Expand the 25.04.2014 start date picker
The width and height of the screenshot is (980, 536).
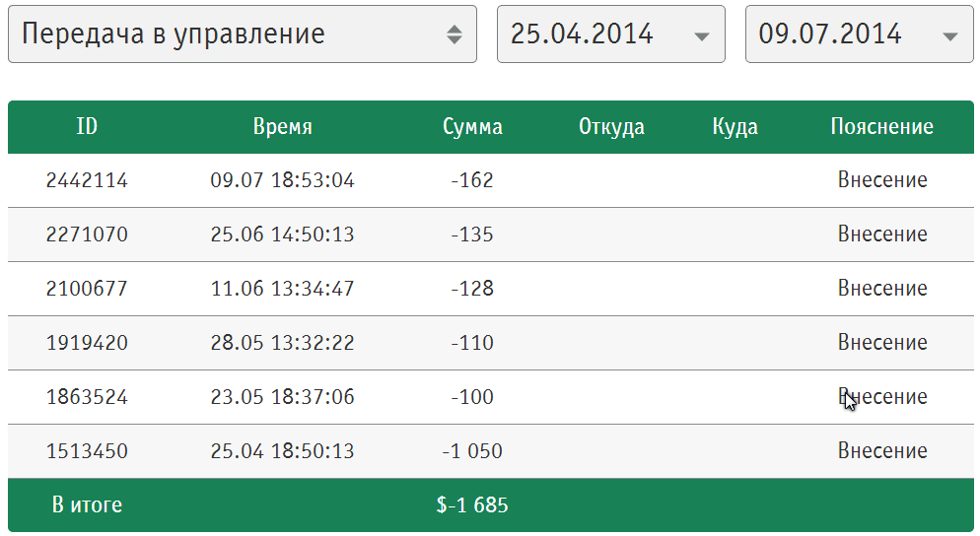click(610, 34)
